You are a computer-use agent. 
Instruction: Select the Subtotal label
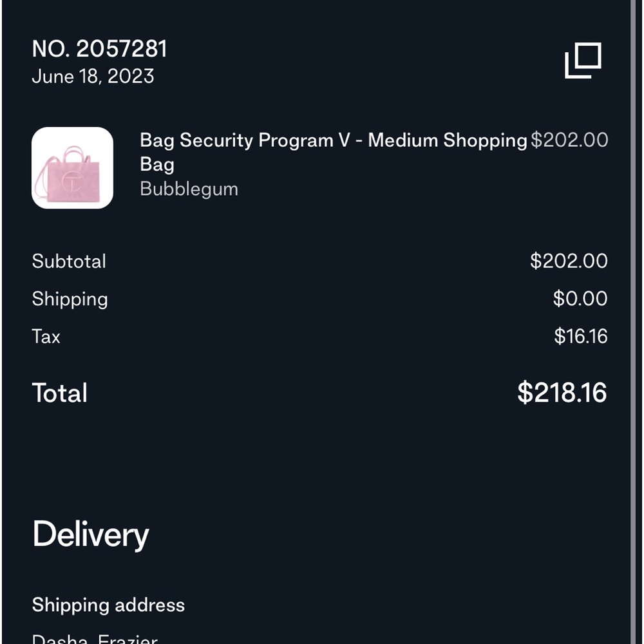[69, 261]
